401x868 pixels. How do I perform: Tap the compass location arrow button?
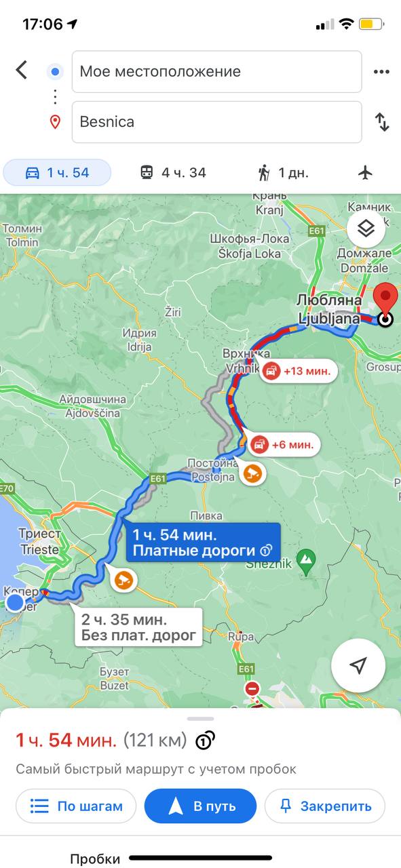click(x=359, y=665)
